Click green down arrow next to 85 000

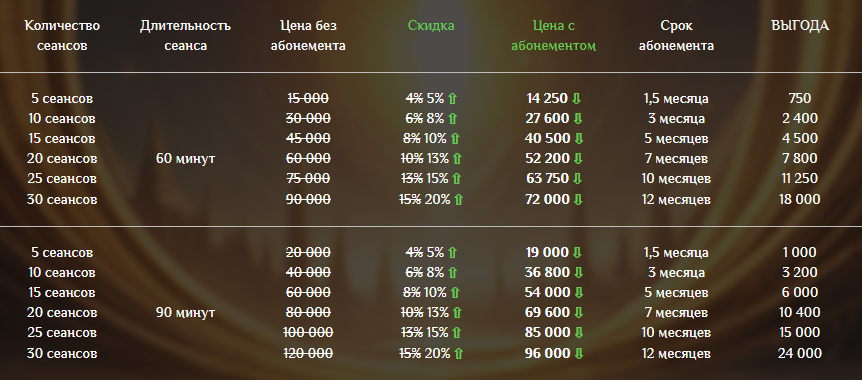578,333
